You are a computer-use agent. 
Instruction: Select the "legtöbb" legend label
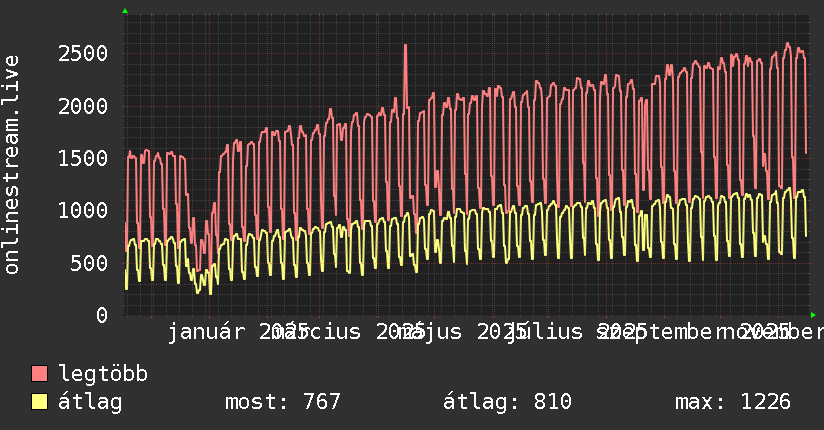(x=104, y=374)
